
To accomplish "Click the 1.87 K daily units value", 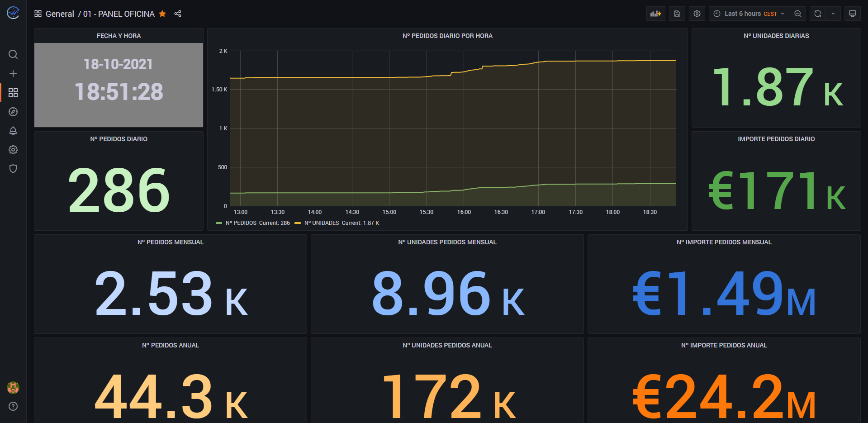I will pos(777,87).
